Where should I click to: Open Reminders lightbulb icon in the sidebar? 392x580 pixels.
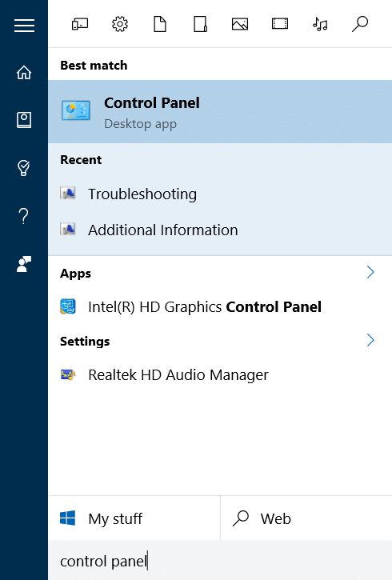pyautogui.click(x=24, y=168)
